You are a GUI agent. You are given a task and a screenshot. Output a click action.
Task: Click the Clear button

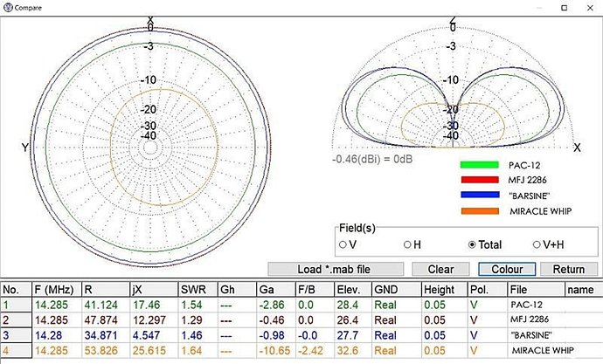click(440, 269)
